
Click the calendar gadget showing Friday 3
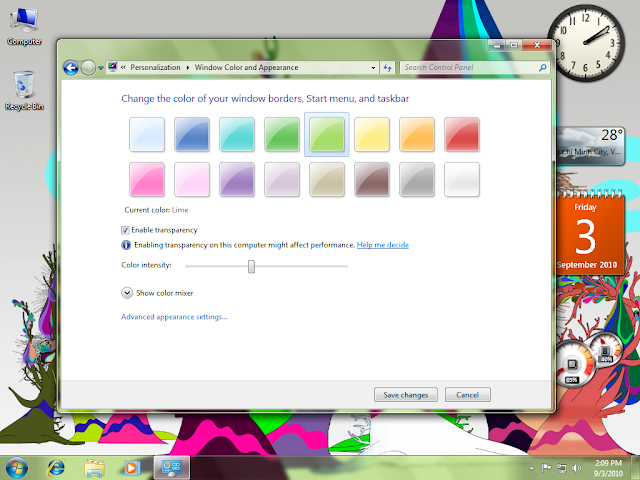(588, 233)
